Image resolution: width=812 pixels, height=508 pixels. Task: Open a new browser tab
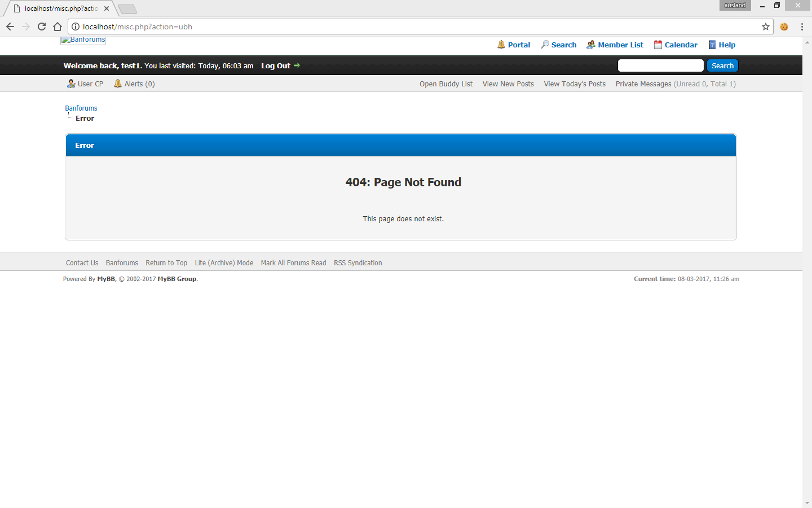(x=127, y=8)
